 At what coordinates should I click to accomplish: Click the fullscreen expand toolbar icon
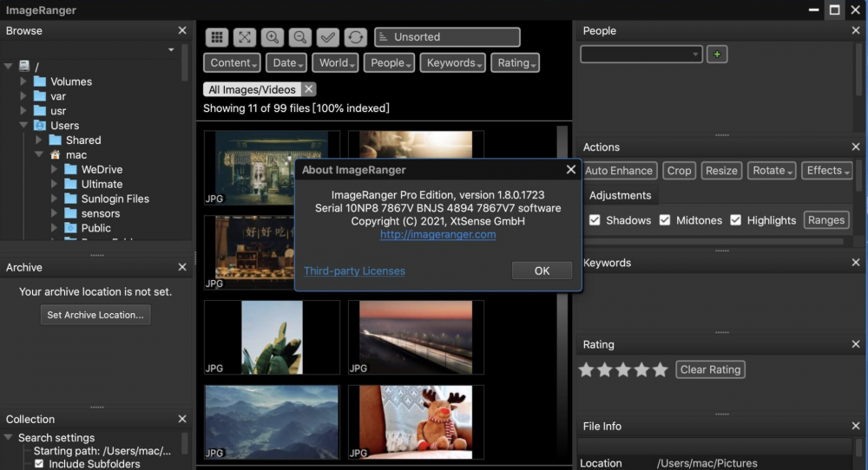pyautogui.click(x=245, y=37)
